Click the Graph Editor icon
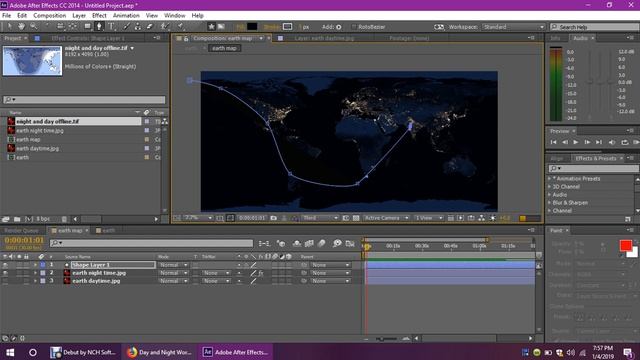This screenshot has width=640, height=360. coord(350,244)
